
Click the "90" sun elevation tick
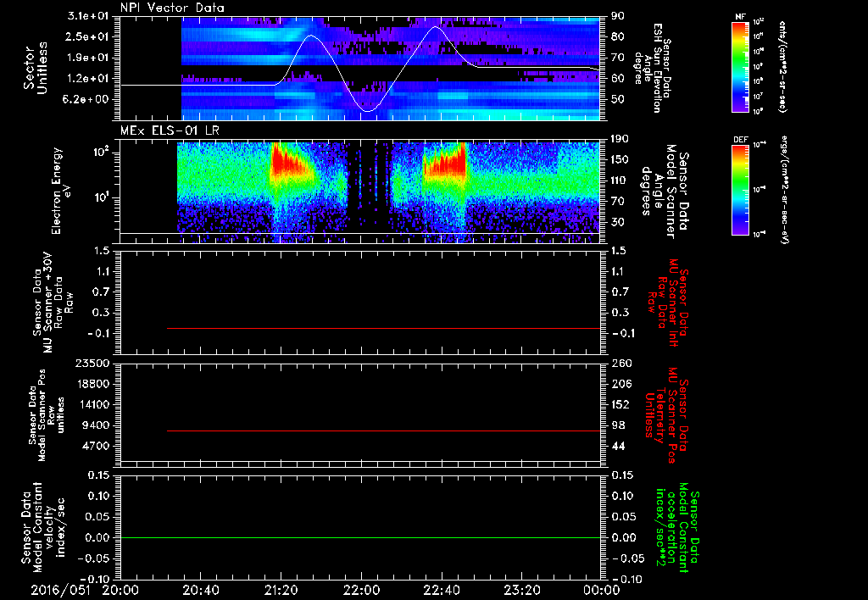[x=618, y=16]
